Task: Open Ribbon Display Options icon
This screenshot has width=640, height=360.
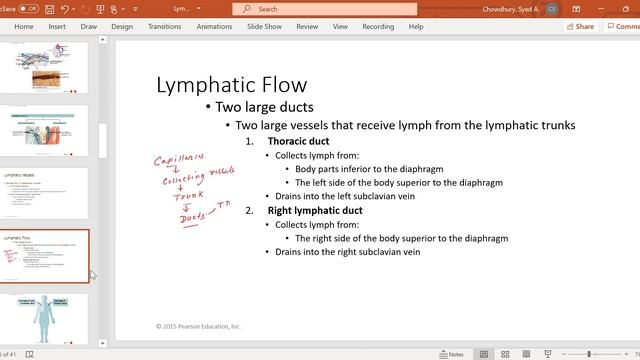Action: click(x=576, y=9)
